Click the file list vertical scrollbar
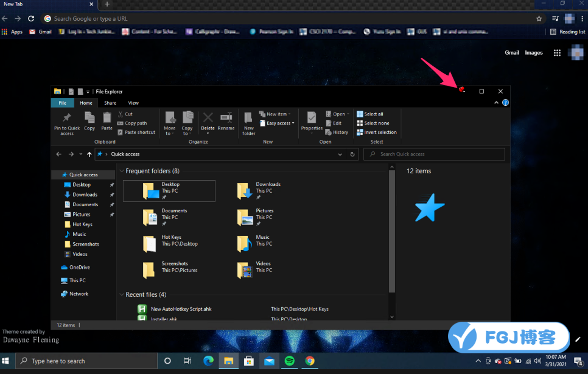 [x=391, y=231]
